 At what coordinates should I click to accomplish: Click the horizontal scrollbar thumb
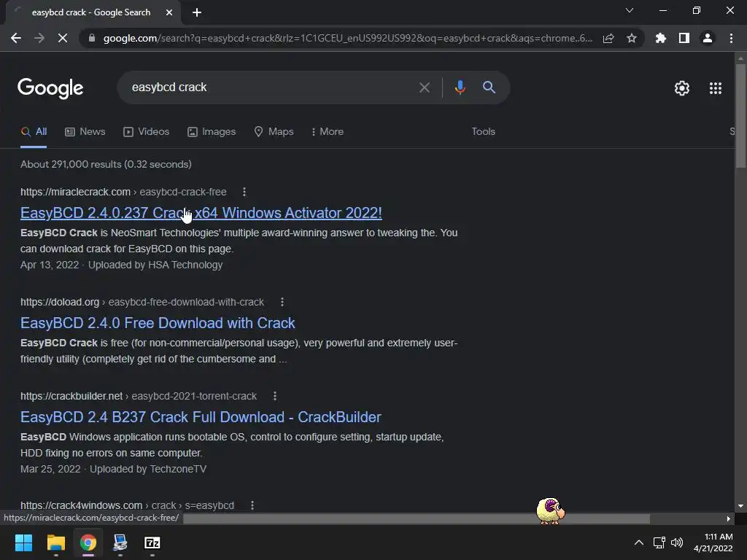[x=417, y=518]
